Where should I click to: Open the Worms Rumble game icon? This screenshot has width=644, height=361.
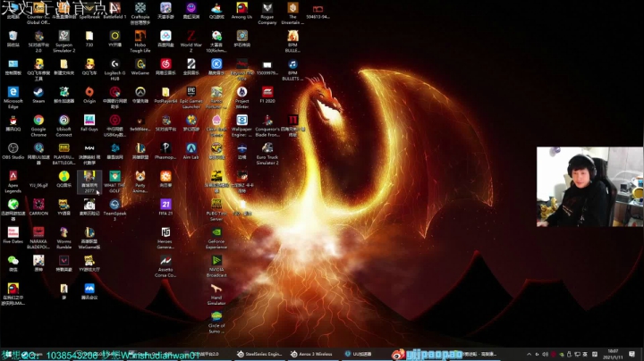tap(64, 238)
